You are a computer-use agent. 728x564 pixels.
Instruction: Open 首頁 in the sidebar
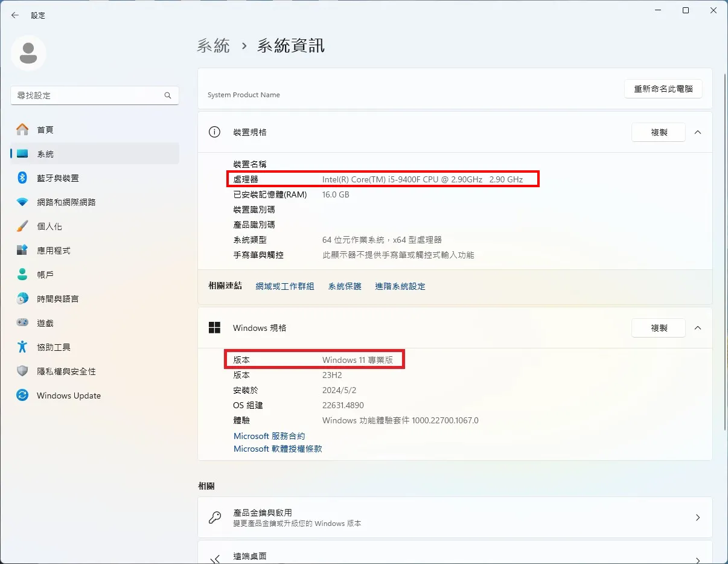click(95, 130)
